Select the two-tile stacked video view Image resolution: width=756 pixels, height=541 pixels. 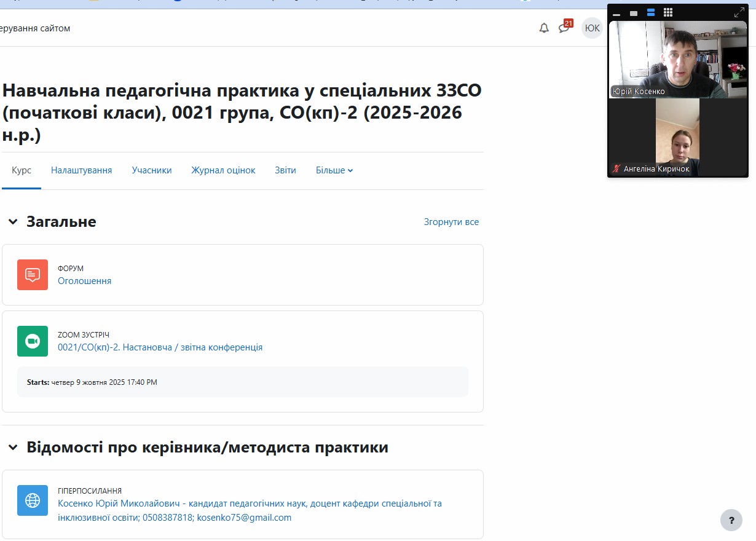[x=651, y=13]
